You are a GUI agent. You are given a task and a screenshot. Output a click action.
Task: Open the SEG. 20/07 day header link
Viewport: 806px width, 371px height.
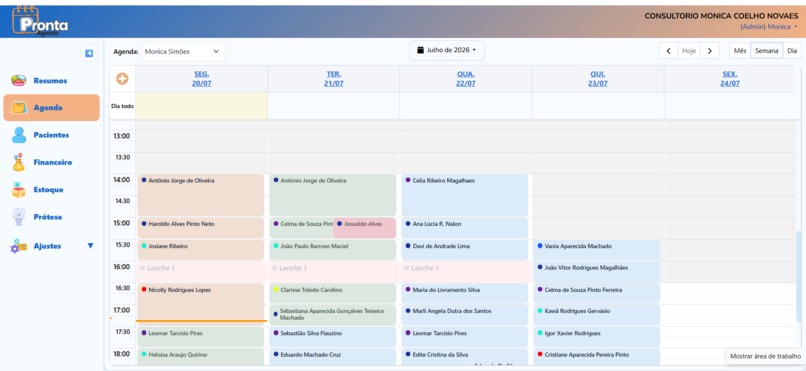(x=201, y=79)
